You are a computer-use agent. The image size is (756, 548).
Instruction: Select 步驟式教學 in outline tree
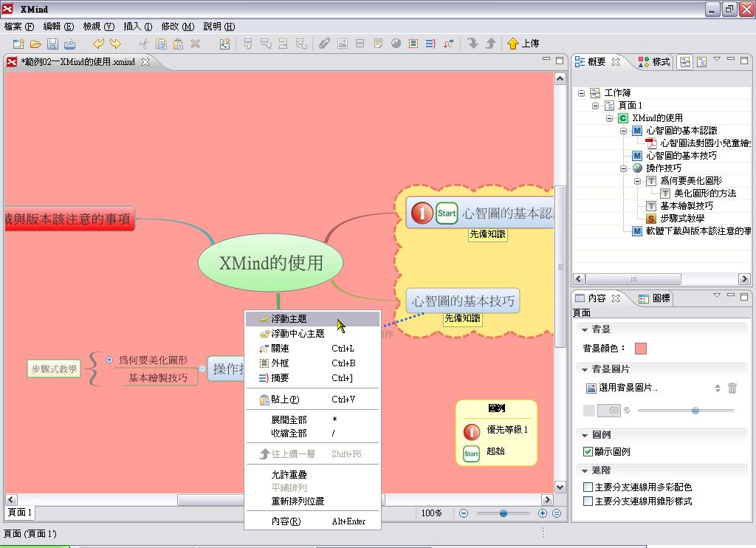pos(681,219)
